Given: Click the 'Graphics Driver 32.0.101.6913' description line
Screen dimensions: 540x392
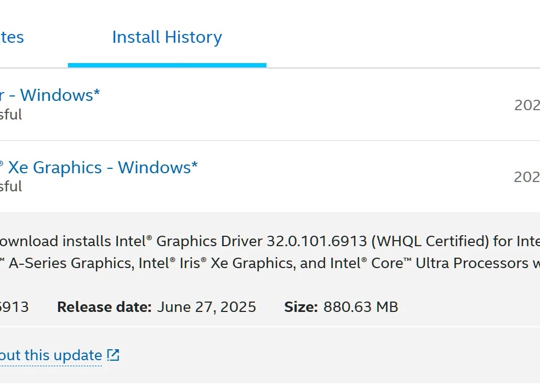Looking at the screenshot, I should click(x=270, y=241).
